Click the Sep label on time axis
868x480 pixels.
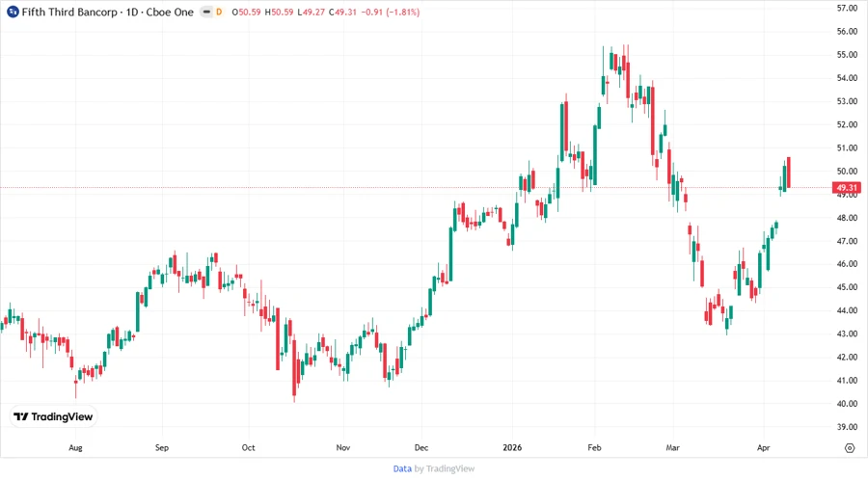point(162,447)
